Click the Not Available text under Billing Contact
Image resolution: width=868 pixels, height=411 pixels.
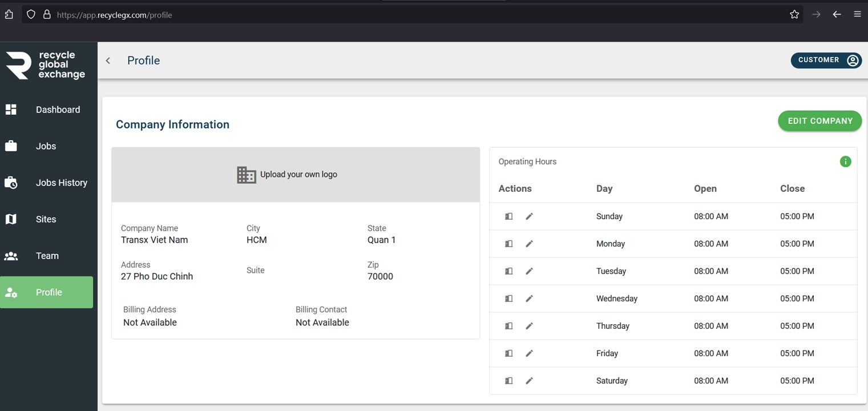click(322, 323)
